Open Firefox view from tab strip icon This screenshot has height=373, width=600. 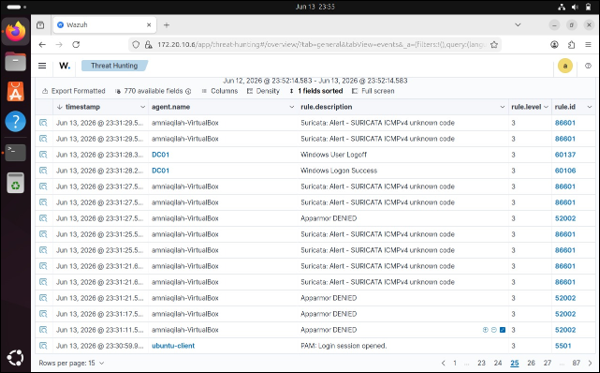point(40,25)
